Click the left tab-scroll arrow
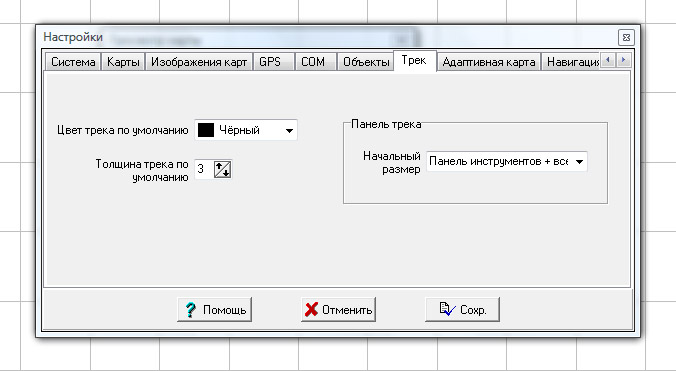The image size is (676, 371). pos(608,59)
